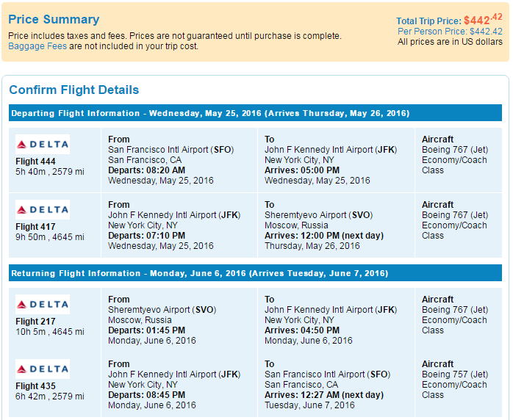Click the Delta logo for Flight 217

pos(43,304)
